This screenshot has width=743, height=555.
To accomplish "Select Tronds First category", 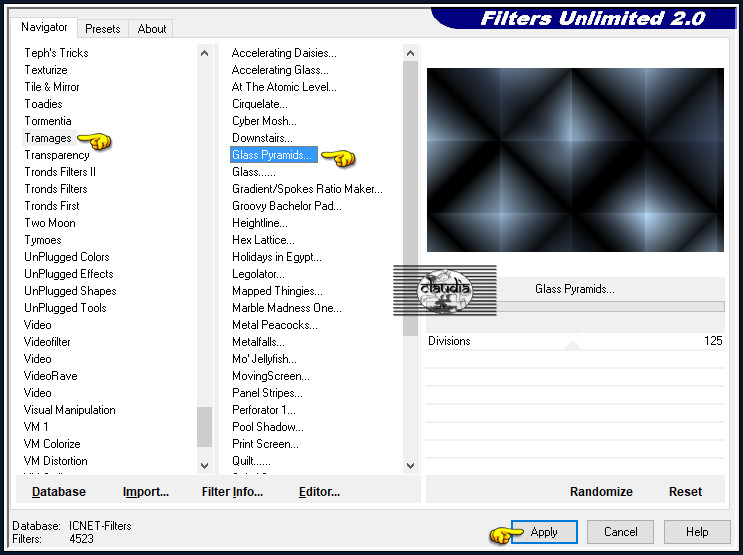I will [x=52, y=206].
